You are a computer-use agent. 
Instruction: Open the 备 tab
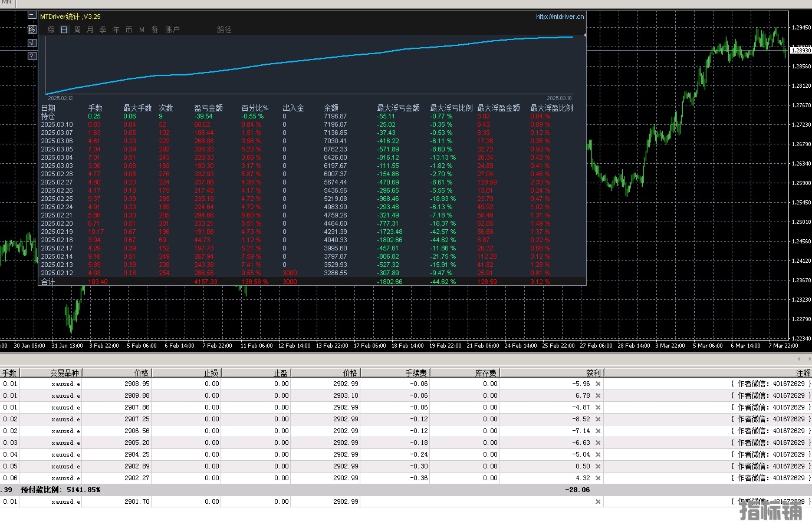[x=155, y=29]
